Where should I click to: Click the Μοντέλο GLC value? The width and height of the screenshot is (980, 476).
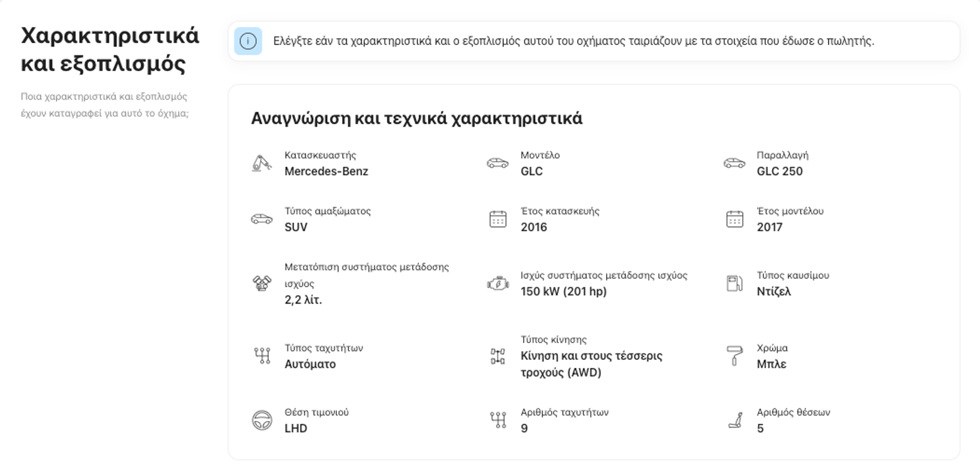point(531,172)
